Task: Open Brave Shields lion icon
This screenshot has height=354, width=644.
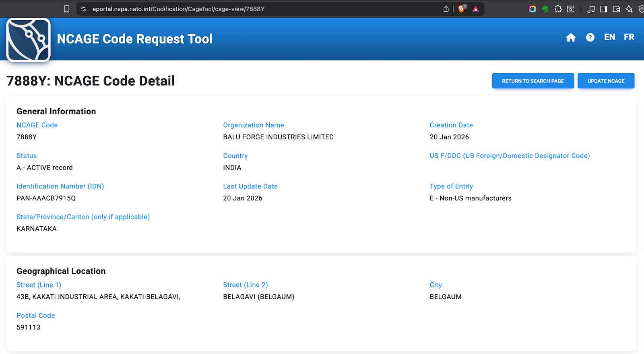Action: [x=461, y=9]
